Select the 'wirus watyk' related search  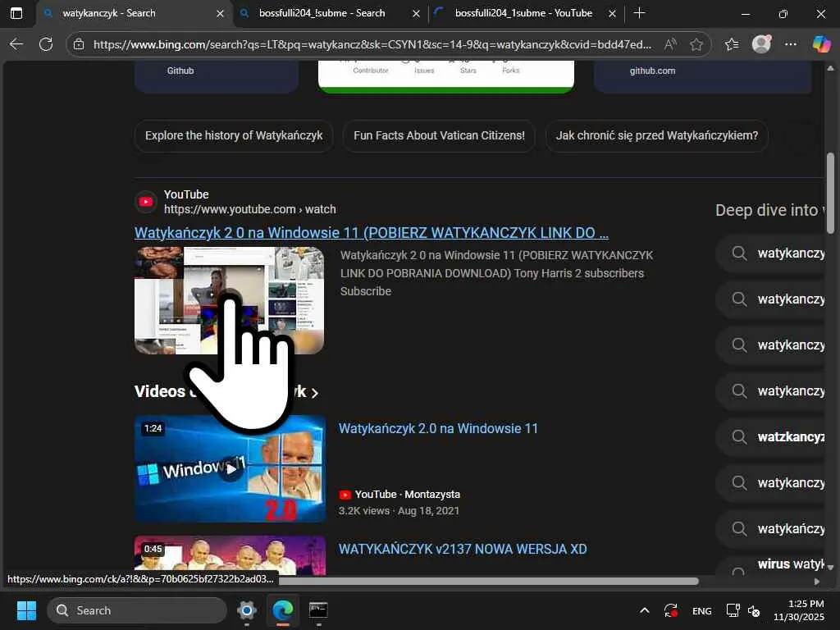770,566
